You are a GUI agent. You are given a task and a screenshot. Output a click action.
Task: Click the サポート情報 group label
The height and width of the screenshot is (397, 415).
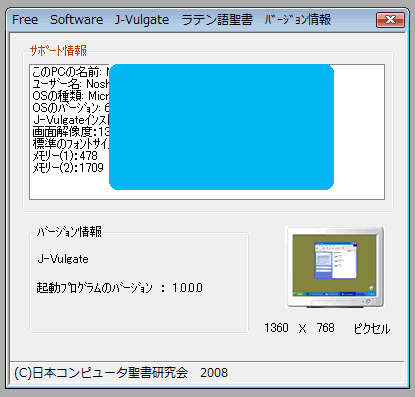coord(58,51)
